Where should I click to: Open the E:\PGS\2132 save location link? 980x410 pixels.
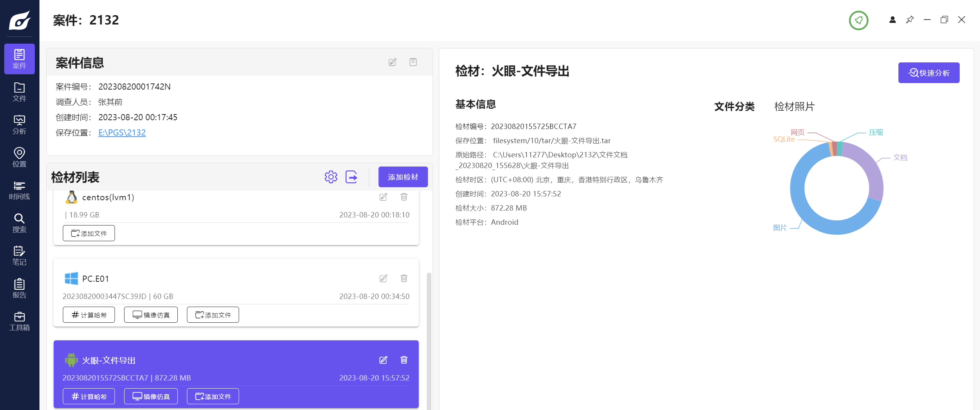122,132
